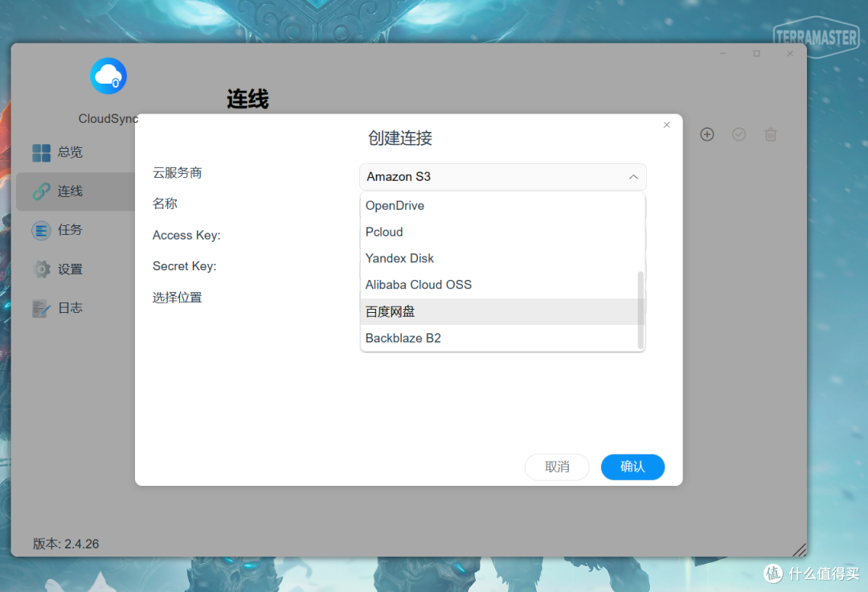Choose Yandex Disk from provider list
The image size is (868, 592).
click(x=502, y=259)
